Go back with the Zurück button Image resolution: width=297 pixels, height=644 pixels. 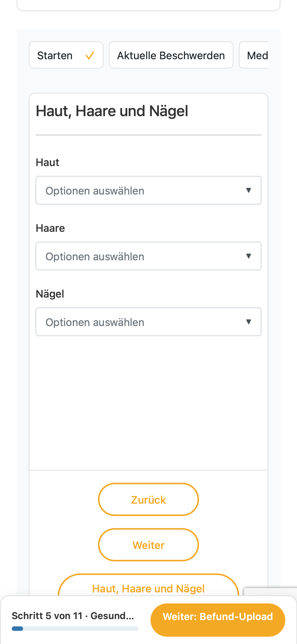148,499
